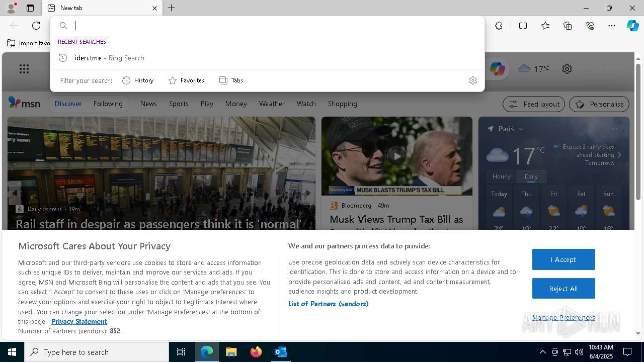Open MSN apps grid launcher
The height and width of the screenshot is (362, 644).
24,69
